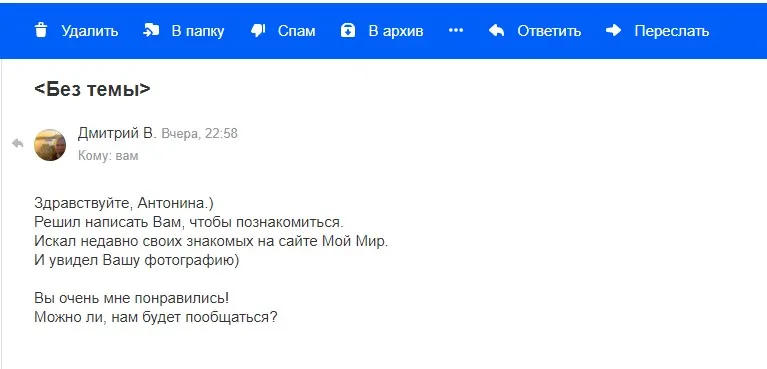Click the message line mentioning Мой Мир
767x369 pixels.
pyautogui.click(x=211, y=242)
